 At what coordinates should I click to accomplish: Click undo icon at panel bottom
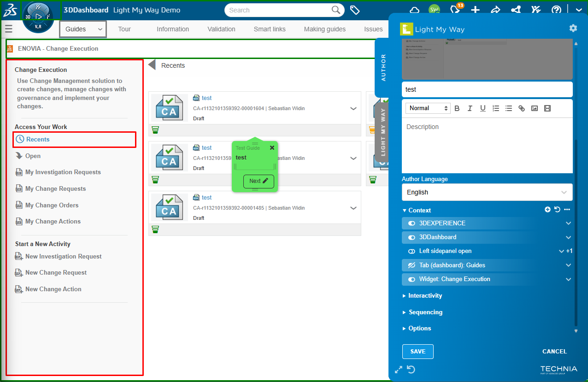pos(412,370)
